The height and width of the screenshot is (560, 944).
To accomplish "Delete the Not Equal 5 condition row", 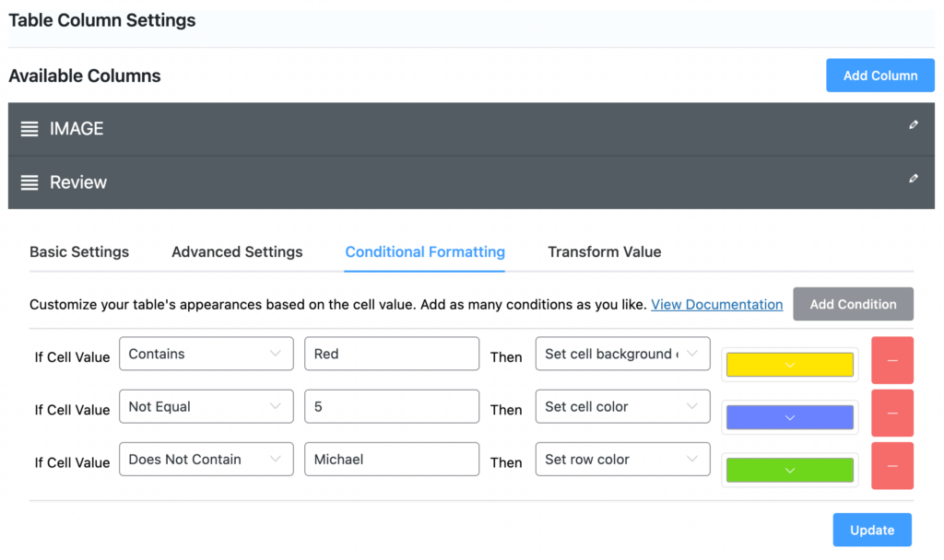I will point(892,414).
